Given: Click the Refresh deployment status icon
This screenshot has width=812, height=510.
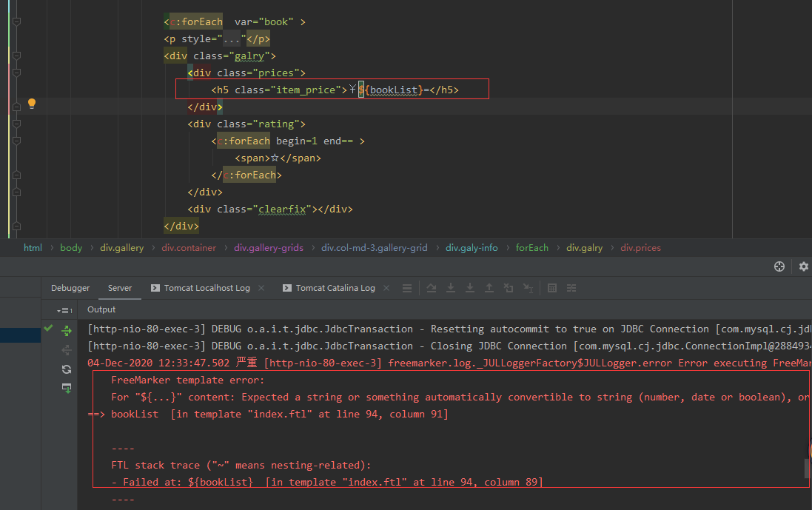Looking at the screenshot, I should 67,369.
